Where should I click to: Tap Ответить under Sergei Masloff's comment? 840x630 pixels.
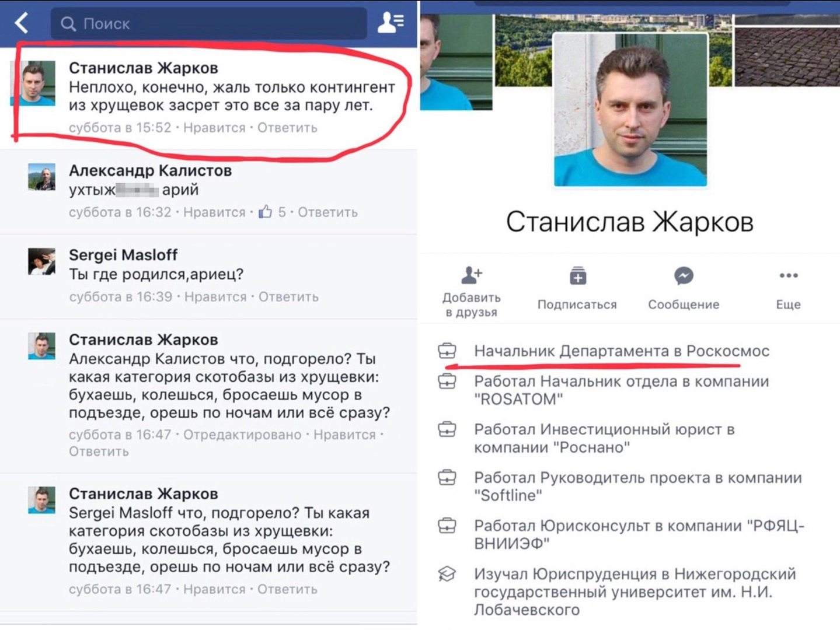(x=288, y=297)
